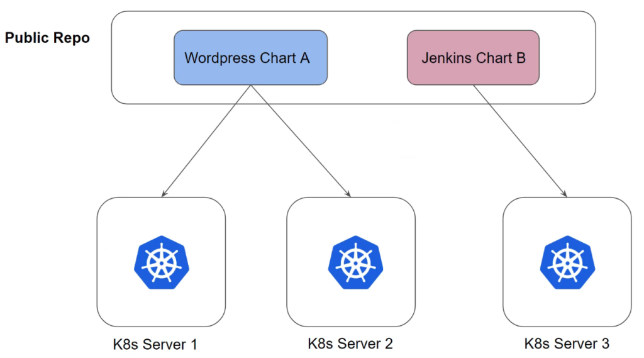Click the Kubernetes icon in K8s Server 1

point(162,262)
